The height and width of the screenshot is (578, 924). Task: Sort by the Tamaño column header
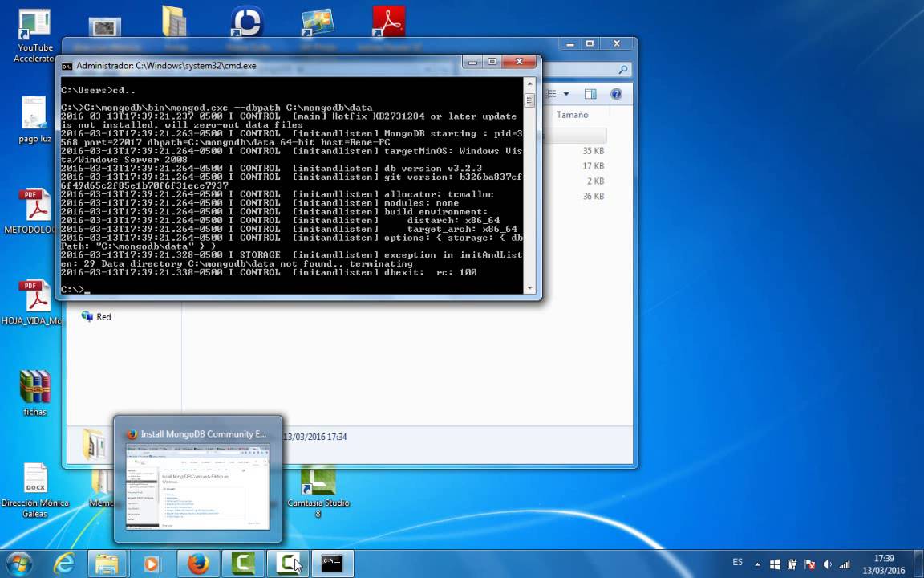[572, 115]
